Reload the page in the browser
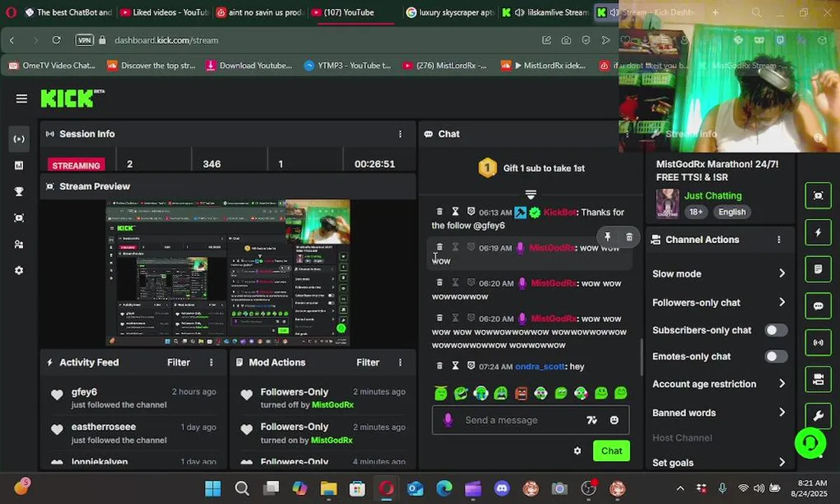The width and height of the screenshot is (840, 504). tap(56, 41)
